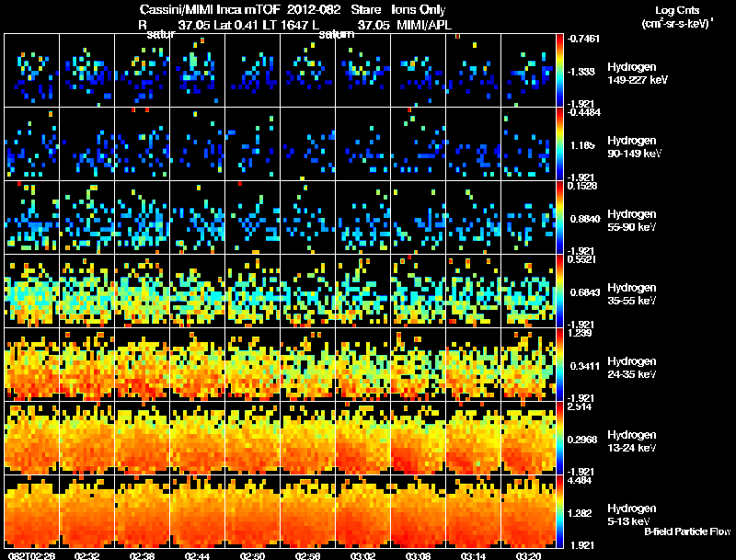Open the 03:20 image panel in the 149-227 keV row
The image size is (736, 560).
[528, 71]
